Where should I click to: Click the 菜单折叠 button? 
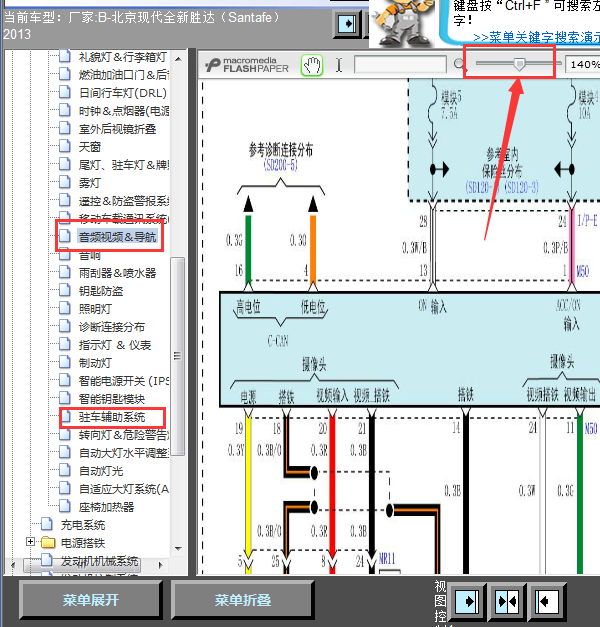[x=242, y=600]
